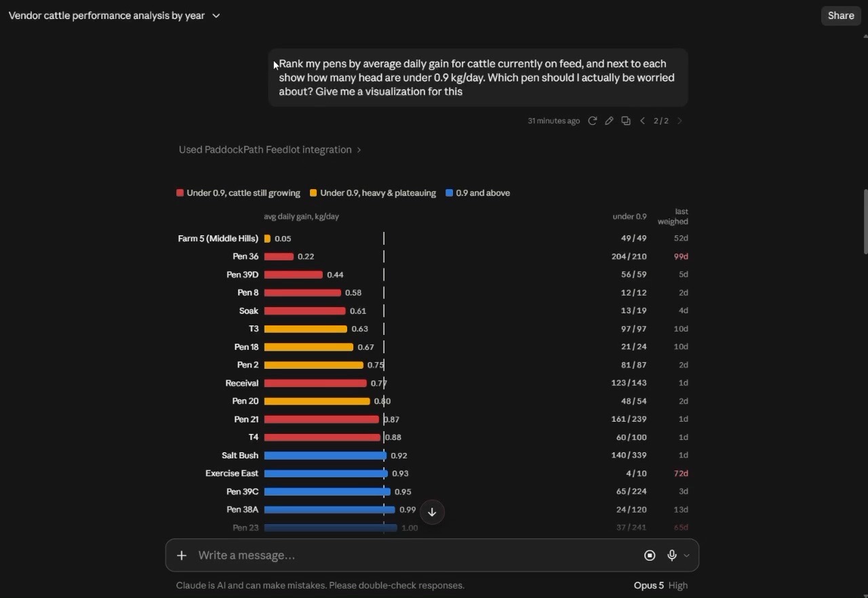Click the '99d' last weighed value
868x598 pixels.
click(x=681, y=257)
